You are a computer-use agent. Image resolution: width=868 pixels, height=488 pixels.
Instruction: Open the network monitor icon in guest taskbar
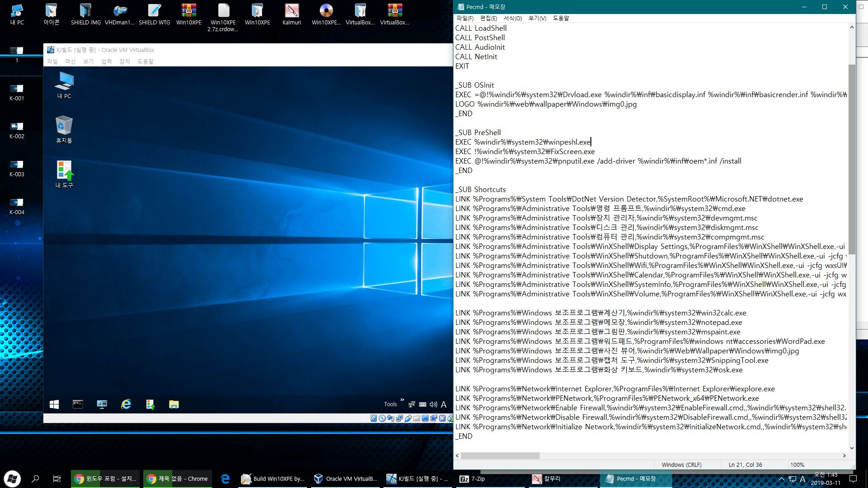click(x=102, y=404)
